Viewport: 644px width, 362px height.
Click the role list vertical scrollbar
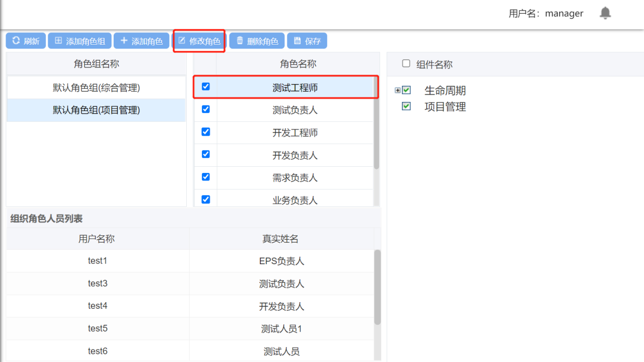(377, 132)
